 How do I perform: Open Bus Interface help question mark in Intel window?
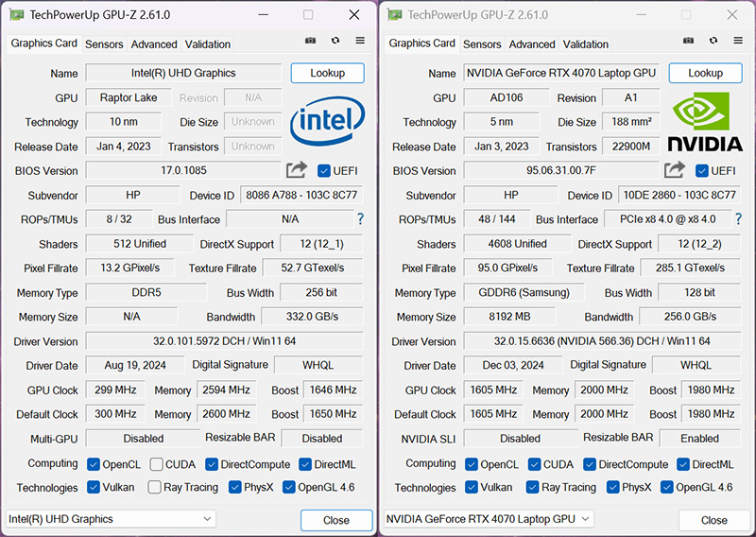pos(360,219)
